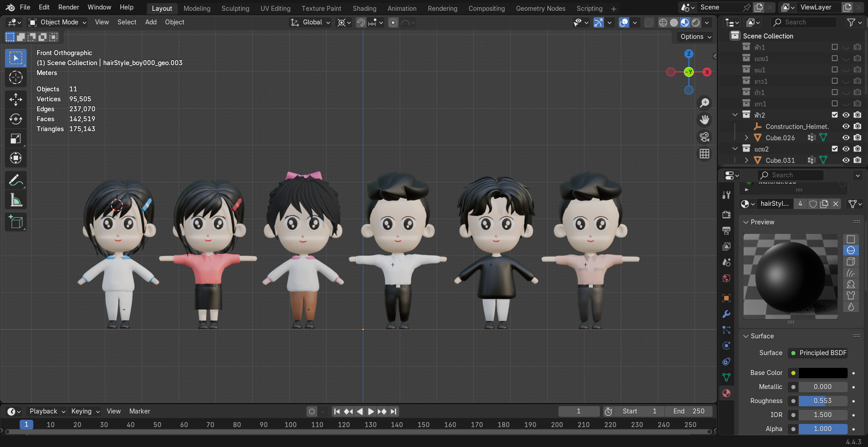Toggle the camera view icon
Screen dimensions: 868x447
pos(704,137)
